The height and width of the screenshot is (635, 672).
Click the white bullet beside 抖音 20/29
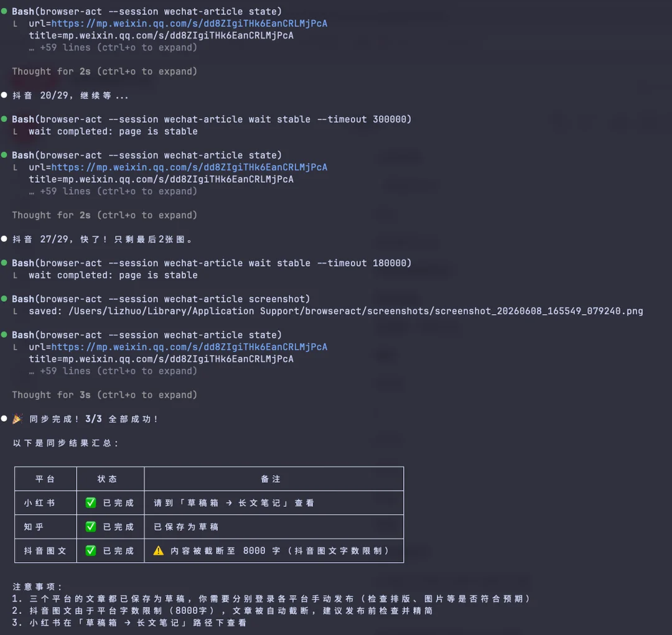tap(4, 95)
